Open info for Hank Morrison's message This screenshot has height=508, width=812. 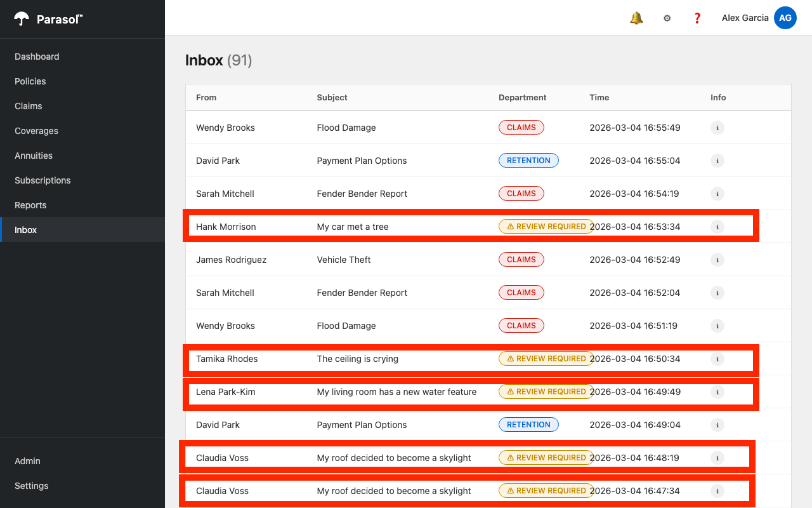717,227
